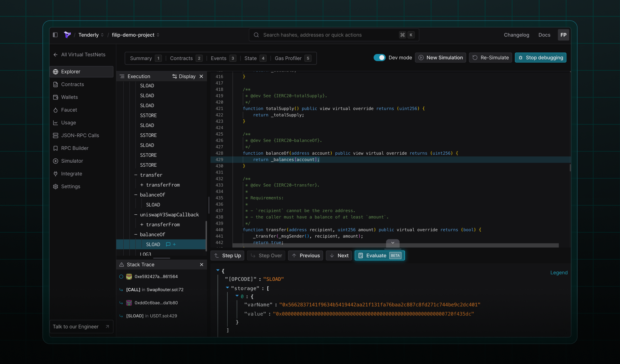The height and width of the screenshot is (364, 620).
Task: Open the filip-demo-project switcher dropdown
Action: [x=158, y=35]
